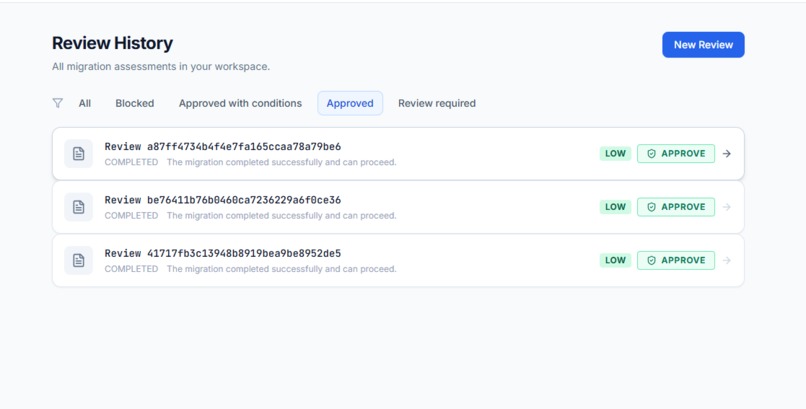Switch to Review required filter
The width and height of the screenshot is (806, 409).
437,103
